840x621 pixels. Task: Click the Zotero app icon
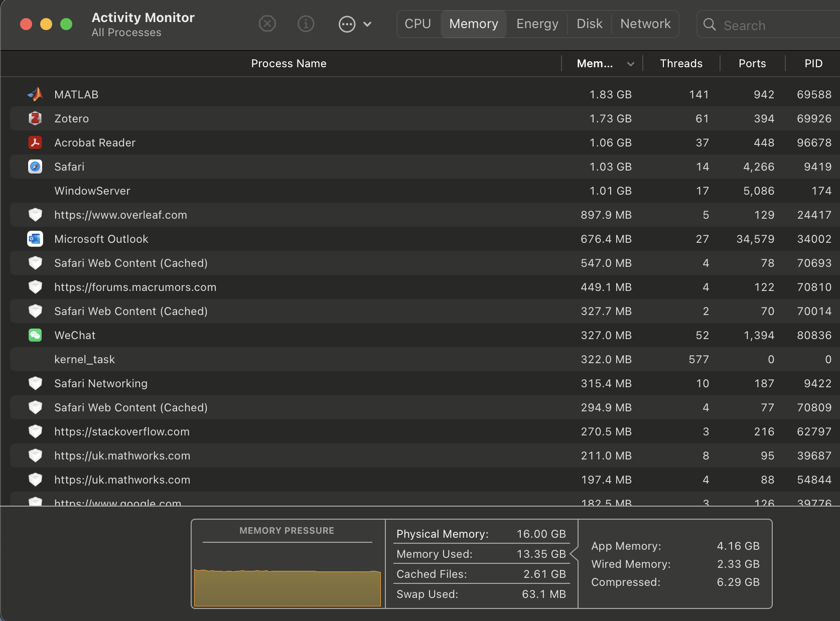pos(35,118)
